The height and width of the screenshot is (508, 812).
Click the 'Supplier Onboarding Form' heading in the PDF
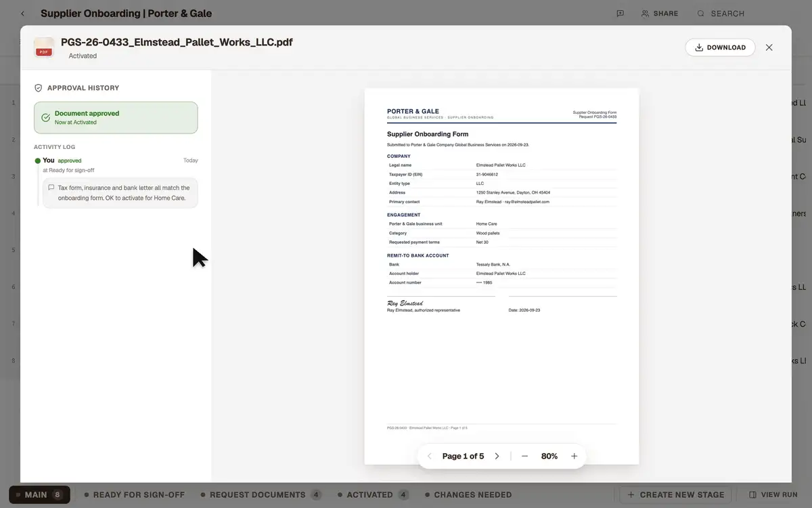coord(428,134)
